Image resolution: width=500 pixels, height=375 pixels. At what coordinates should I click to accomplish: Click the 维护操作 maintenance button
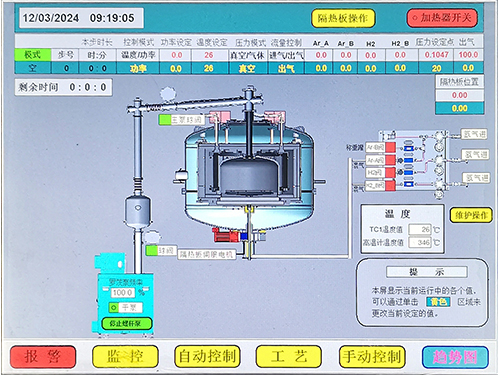(471, 215)
